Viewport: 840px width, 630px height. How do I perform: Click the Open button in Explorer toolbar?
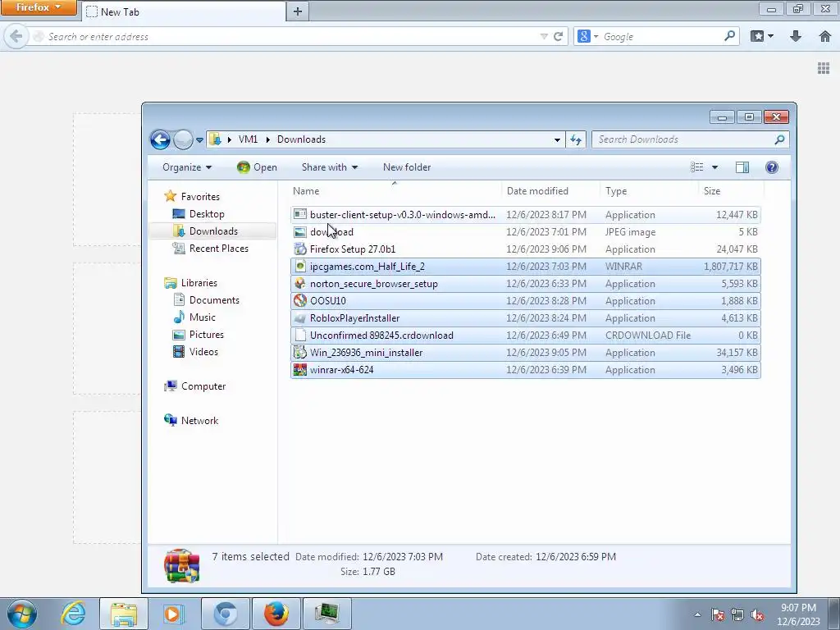pos(257,167)
